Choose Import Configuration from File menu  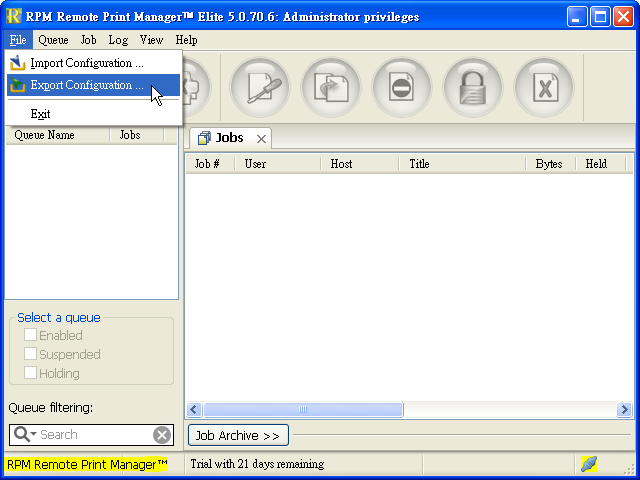pyautogui.click(x=93, y=63)
